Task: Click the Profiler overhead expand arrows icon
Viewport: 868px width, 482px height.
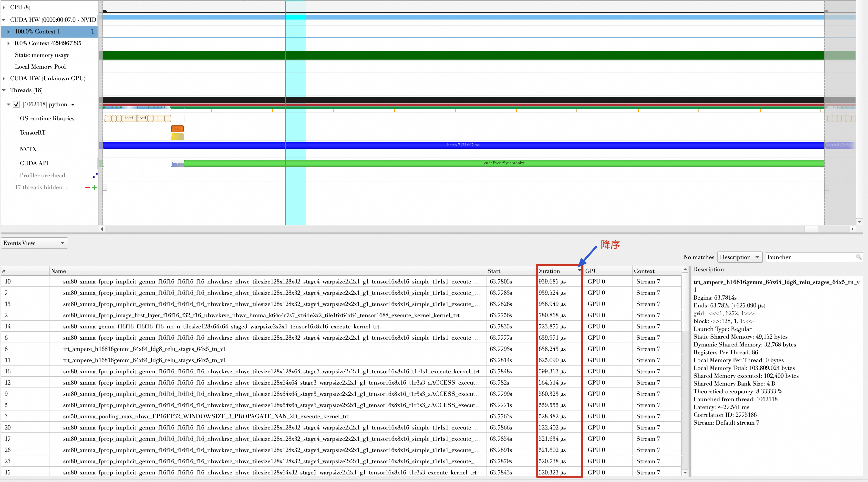Action: tap(95, 176)
